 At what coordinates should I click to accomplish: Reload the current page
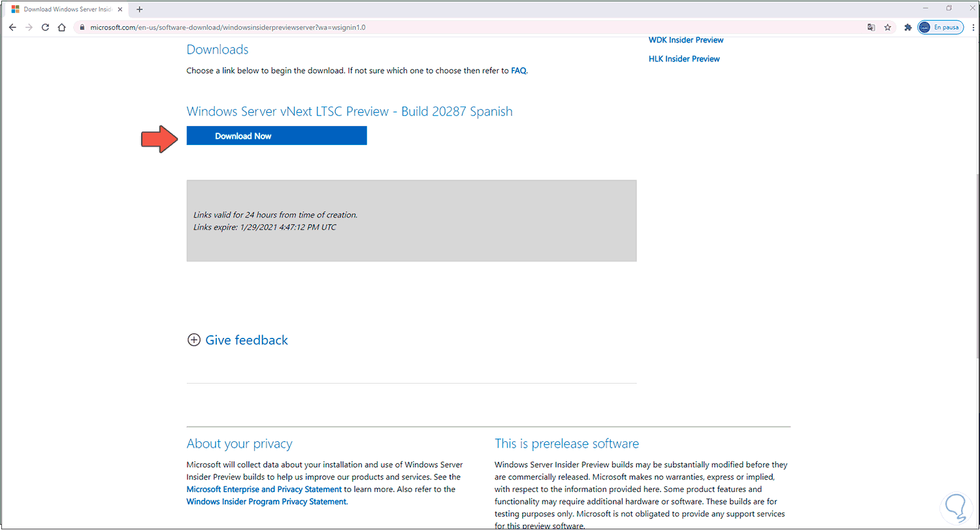point(45,27)
